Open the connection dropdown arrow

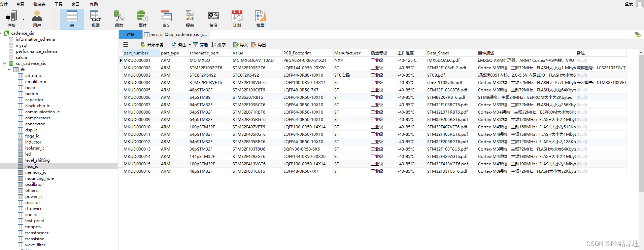pos(23,19)
